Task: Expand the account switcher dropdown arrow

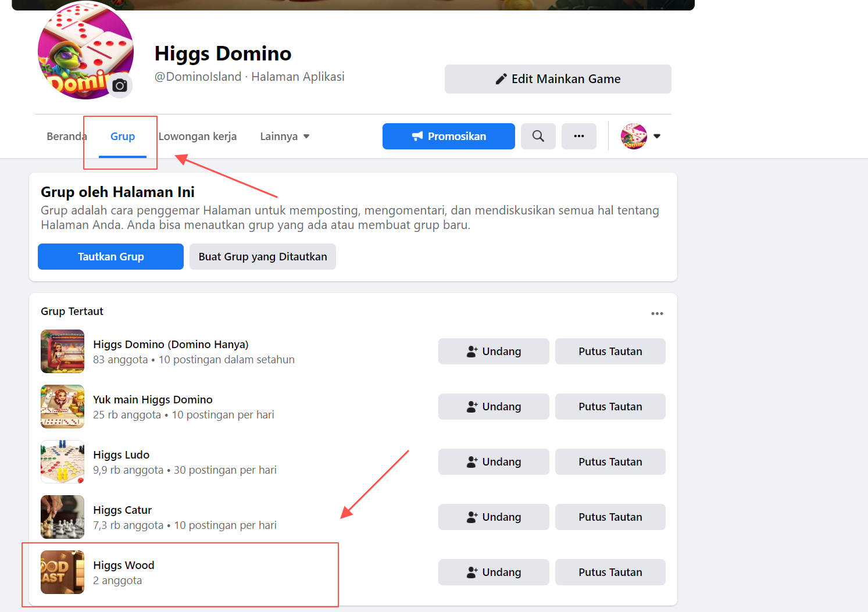Action: 657,136
